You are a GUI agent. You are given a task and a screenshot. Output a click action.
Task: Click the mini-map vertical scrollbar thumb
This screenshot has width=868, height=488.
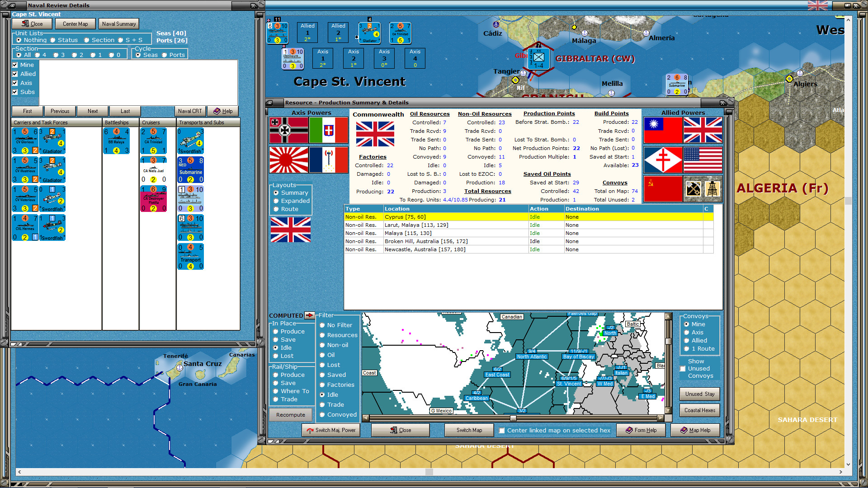(x=668, y=342)
